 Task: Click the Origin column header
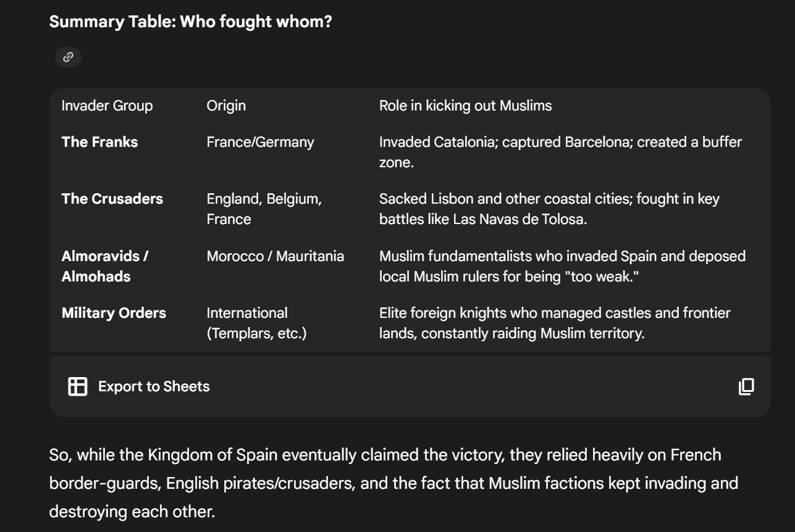[226, 106]
